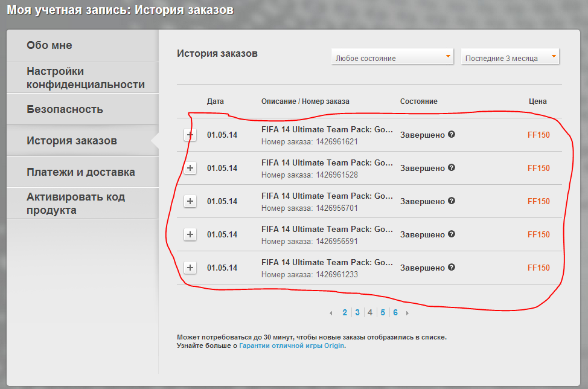Click FF150 price of order 1426961621
This screenshot has width=588, height=389.
tap(538, 135)
